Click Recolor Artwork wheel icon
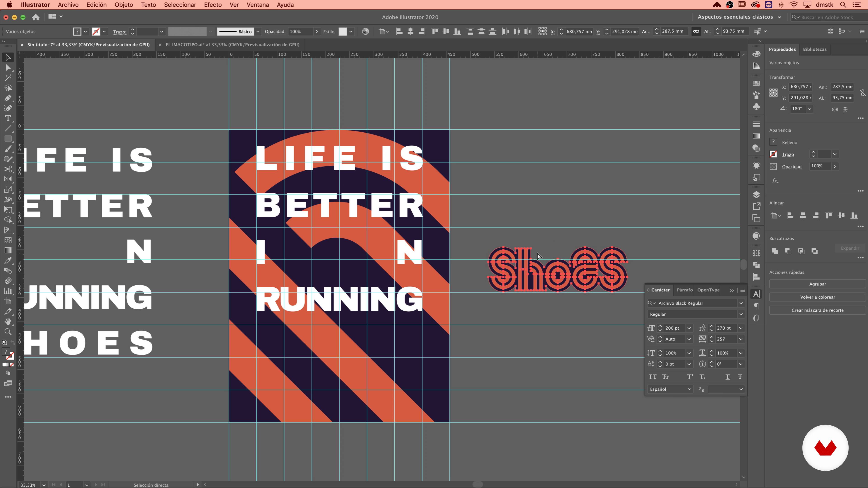The width and height of the screenshot is (868, 488). point(365,31)
